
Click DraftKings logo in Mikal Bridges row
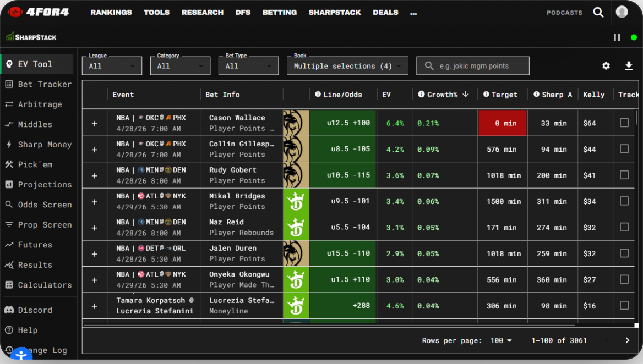tap(296, 201)
